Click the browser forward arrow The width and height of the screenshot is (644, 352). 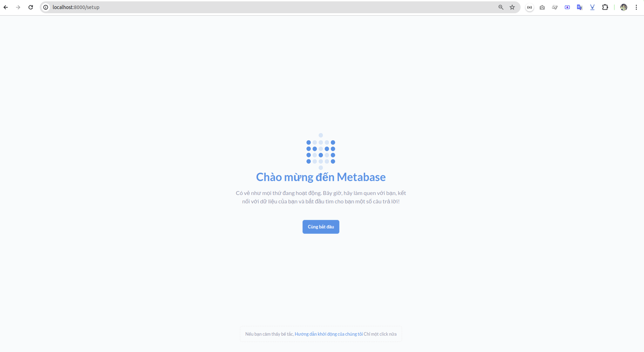click(18, 7)
